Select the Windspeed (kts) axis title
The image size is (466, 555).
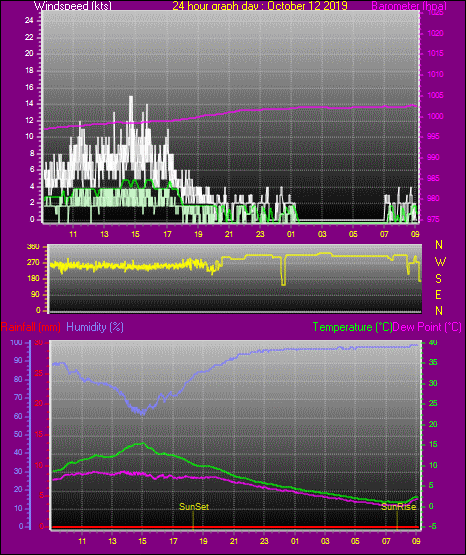73,5
